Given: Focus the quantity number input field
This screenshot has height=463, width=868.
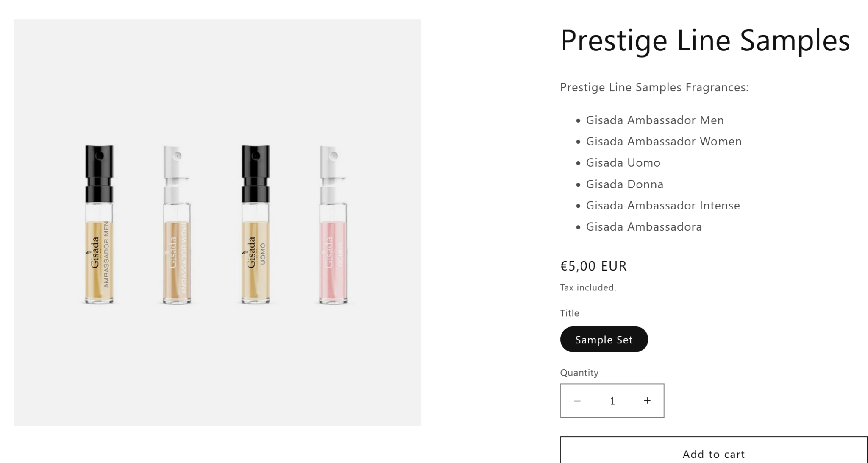Looking at the screenshot, I should [x=612, y=401].
